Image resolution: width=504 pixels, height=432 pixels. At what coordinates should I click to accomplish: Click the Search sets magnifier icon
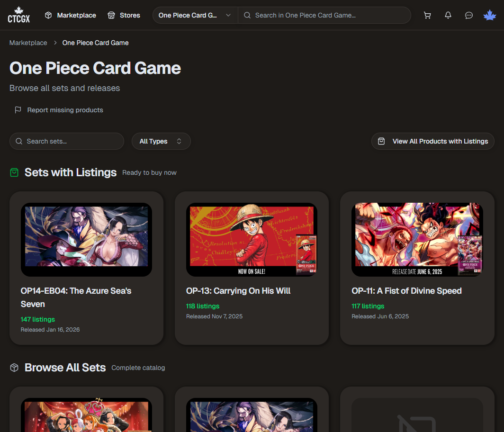tap(19, 141)
